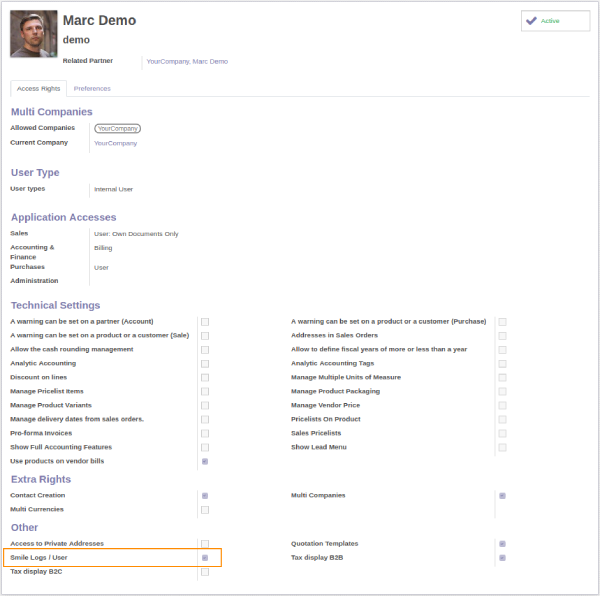
Task: Toggle the Quotation Templates checkbox
Action: (502, 544)
